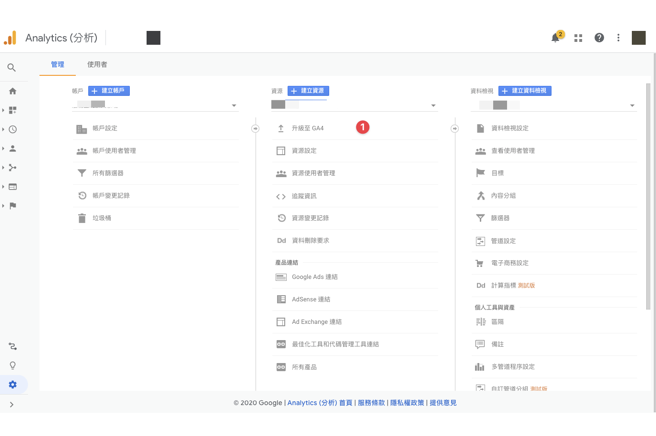Click the help question mark icon
Screen dimensions: 656x436
pyautogui.click(x=599, y=38)
